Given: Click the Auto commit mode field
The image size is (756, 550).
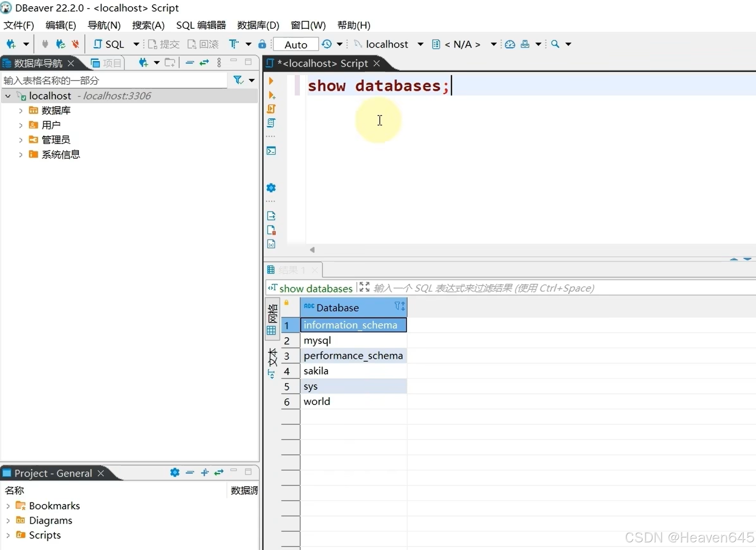Looking at the screenshot, I should (x=296, y=45).
